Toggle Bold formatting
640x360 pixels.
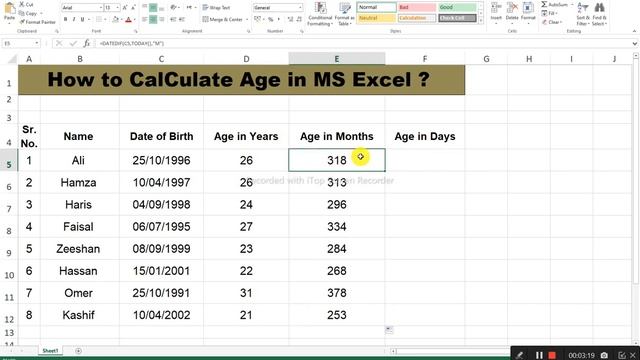click(65, 20)
